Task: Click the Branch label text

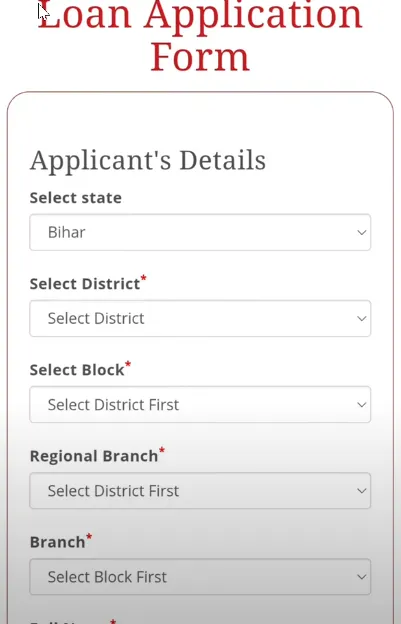Action: (58, 542)
